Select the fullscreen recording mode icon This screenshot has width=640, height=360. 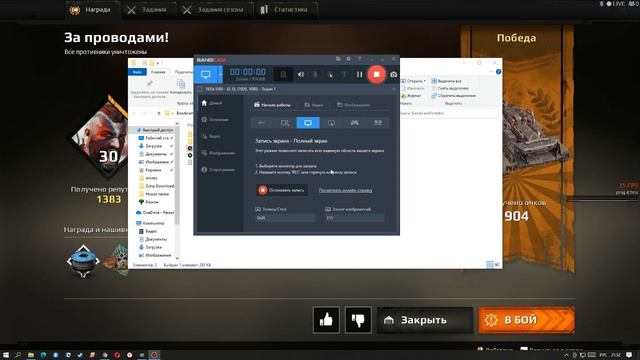click(308, 122)
